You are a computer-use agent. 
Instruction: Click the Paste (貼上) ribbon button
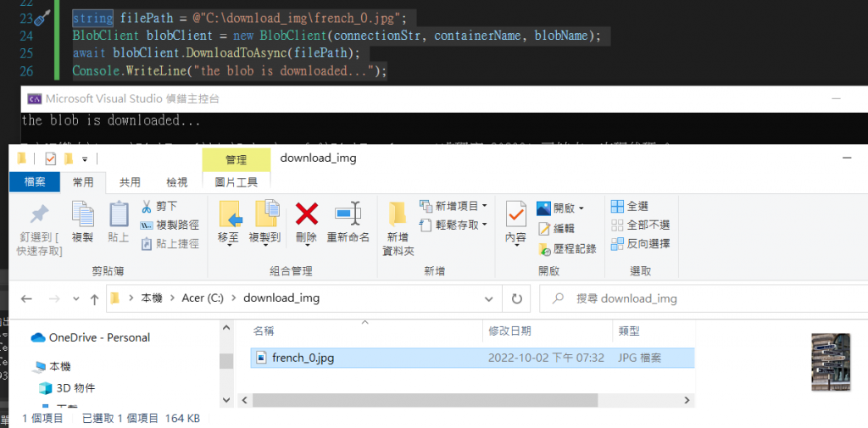[119, 222]
